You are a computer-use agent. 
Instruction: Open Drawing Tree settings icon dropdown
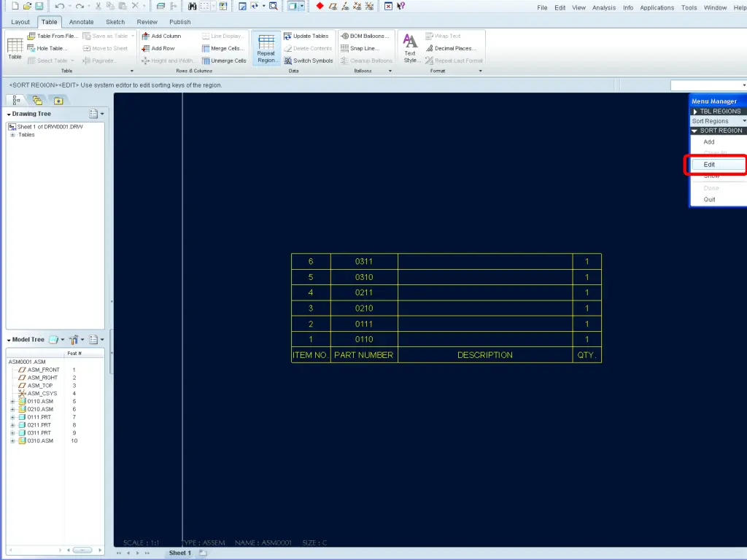(96, 114)
